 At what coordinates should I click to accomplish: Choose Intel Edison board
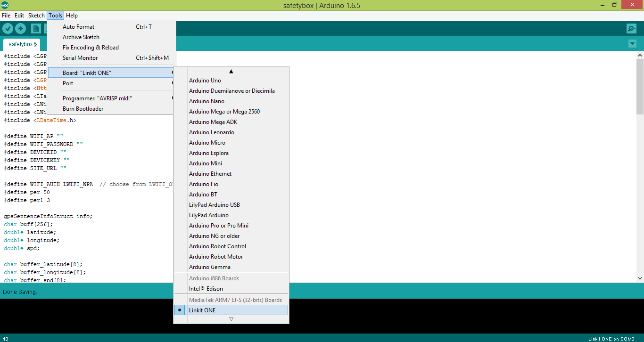(x=231, y=289)
